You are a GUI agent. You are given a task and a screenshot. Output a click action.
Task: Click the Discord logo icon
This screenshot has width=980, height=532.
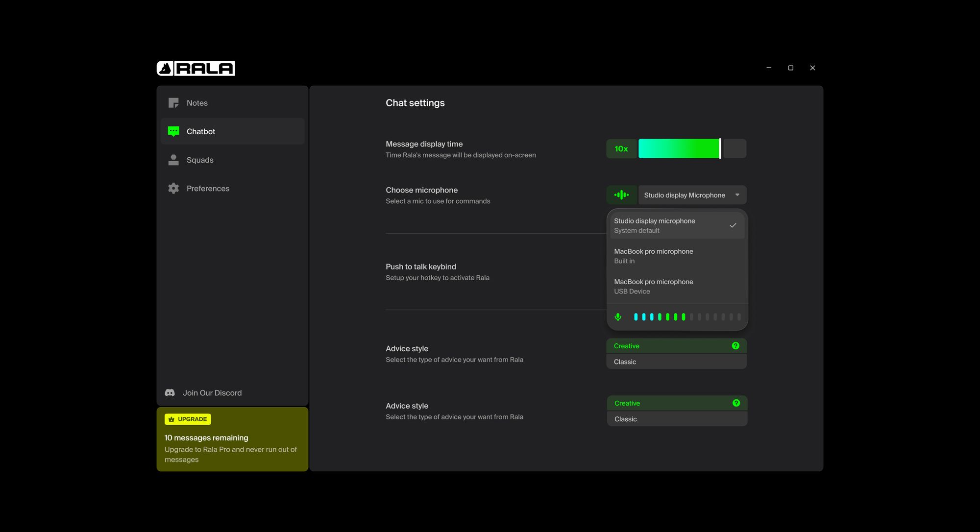pyautogui.click(x=170, y=393)
